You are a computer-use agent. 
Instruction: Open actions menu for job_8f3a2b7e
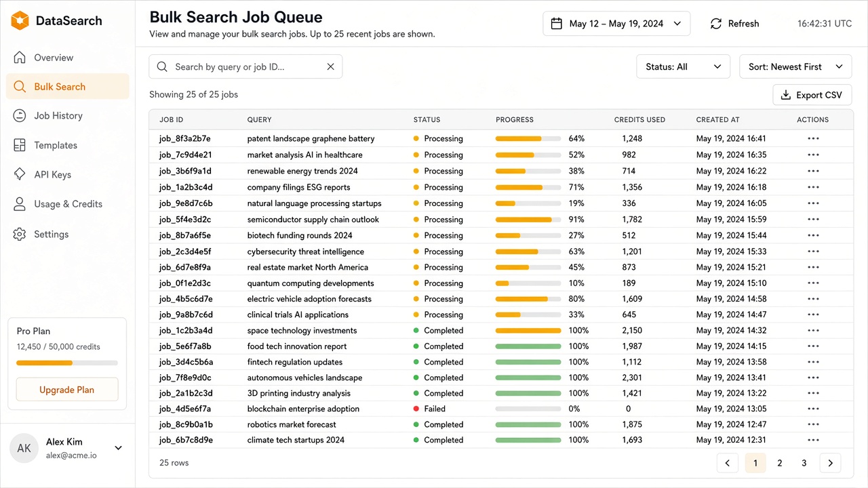[813, 138]
